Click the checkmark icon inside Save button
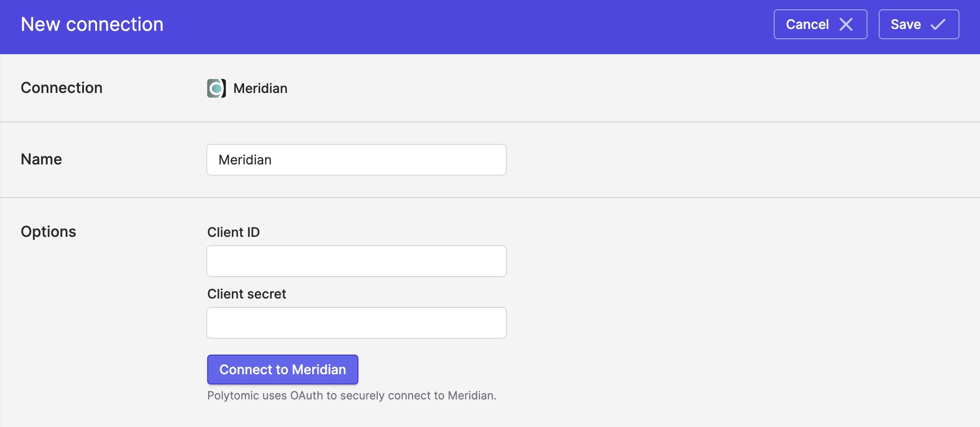 [938, 24]
